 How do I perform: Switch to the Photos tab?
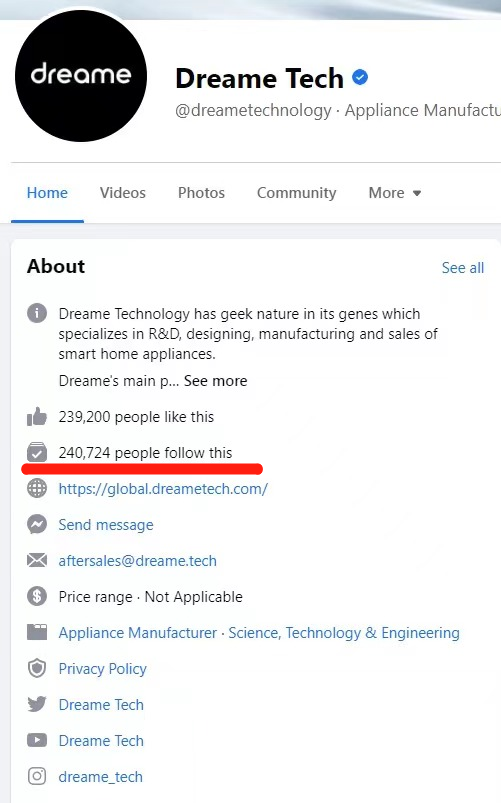(x=201, y=193)
